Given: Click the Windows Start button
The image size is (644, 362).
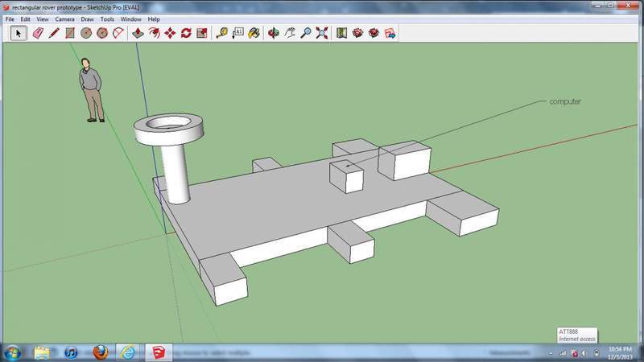Looking at the screenshot, I should pyautogui.click(x=13, y=352).
